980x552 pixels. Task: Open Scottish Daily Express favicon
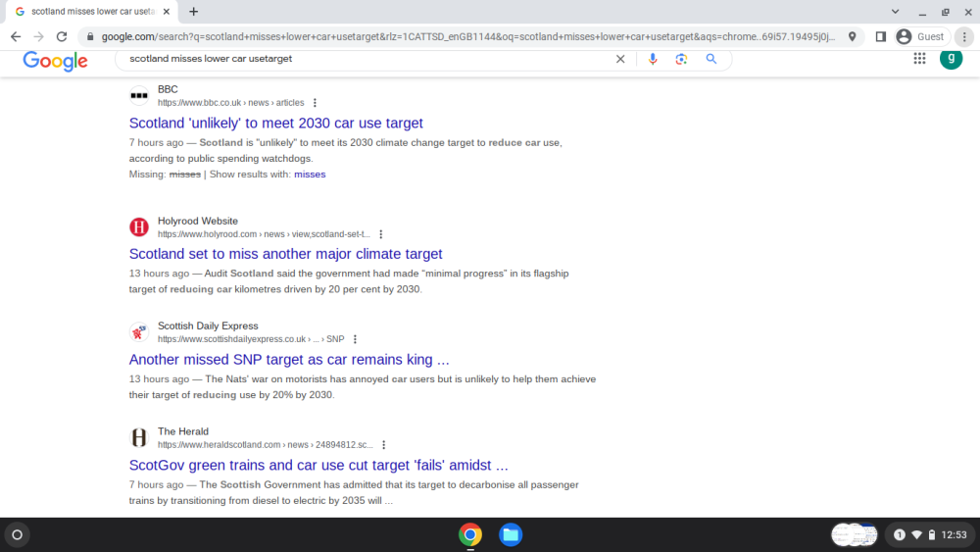coord(139,332)
